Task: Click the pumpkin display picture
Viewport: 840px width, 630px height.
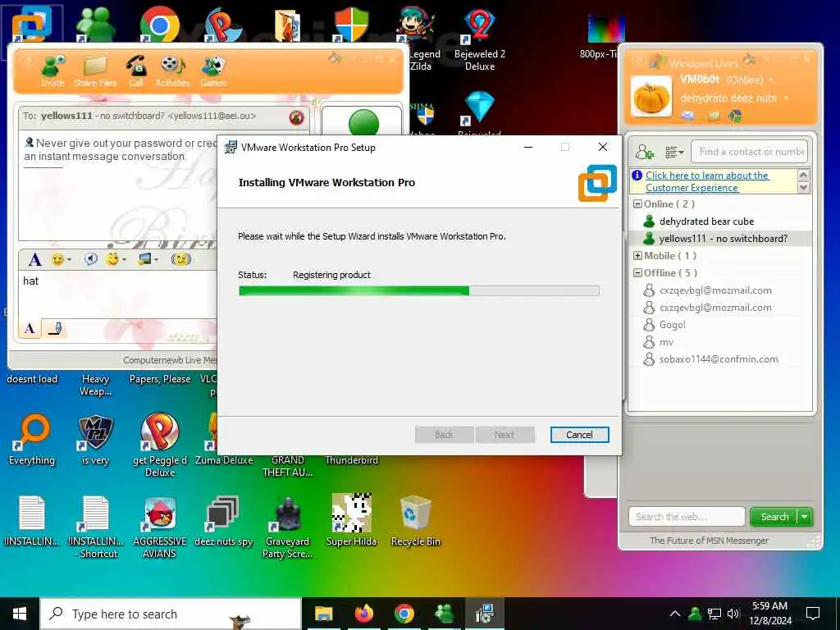Action: [x=651, y=97]
